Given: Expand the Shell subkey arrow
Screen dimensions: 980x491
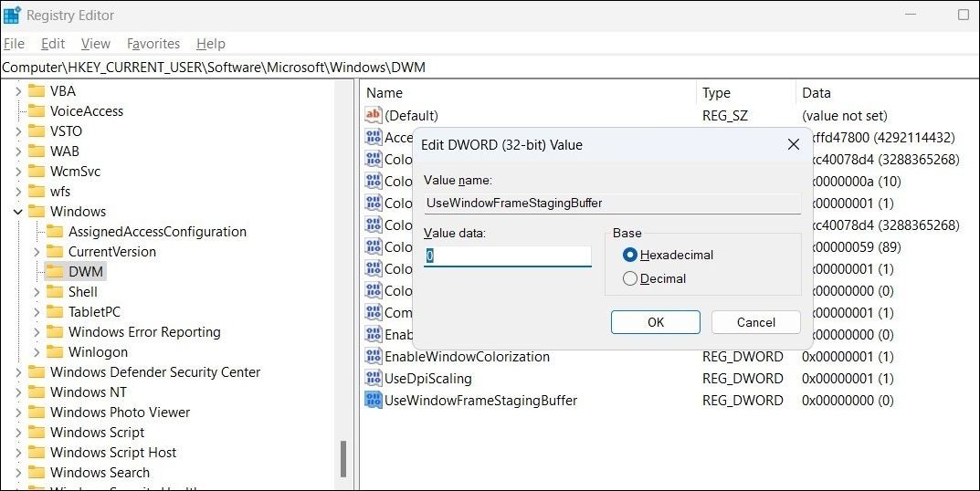Looking at the screenshot, I should [37, 292].
